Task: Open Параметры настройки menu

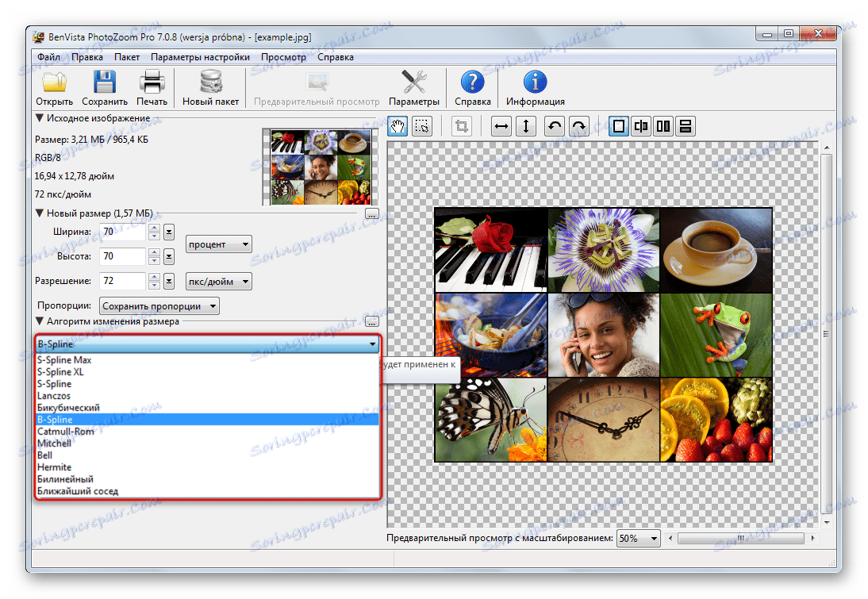Action: pos(200,57)
